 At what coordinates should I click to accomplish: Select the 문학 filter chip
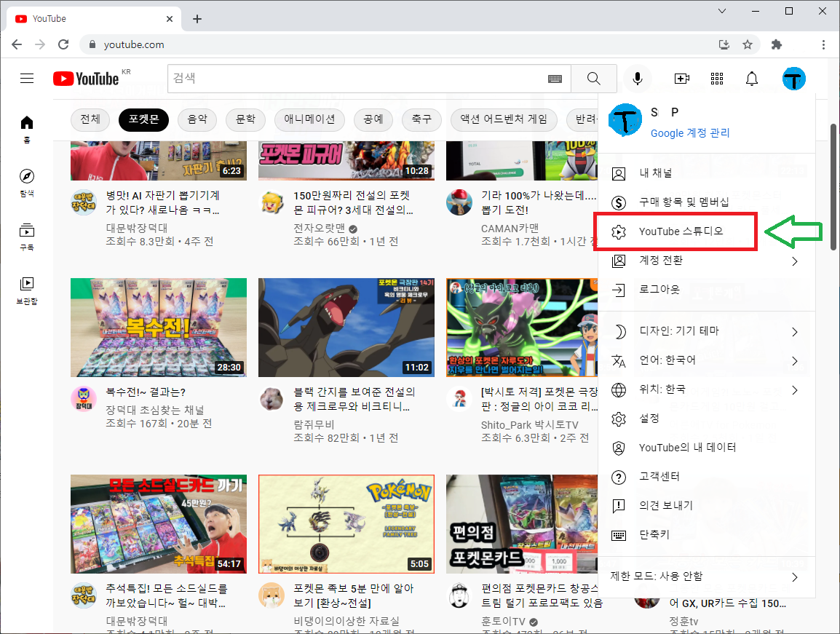tap(246, 119)
